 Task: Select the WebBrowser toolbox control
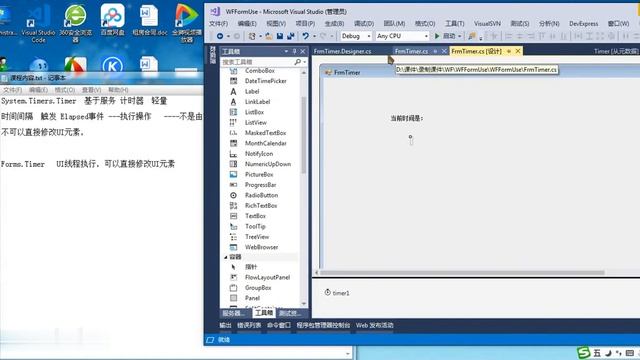260,247
